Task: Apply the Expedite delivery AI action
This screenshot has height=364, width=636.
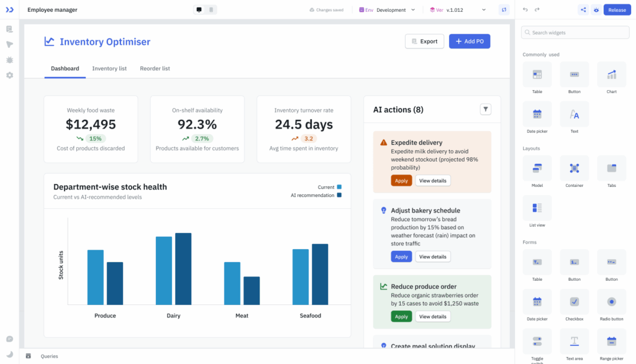Action: (401, 181)
